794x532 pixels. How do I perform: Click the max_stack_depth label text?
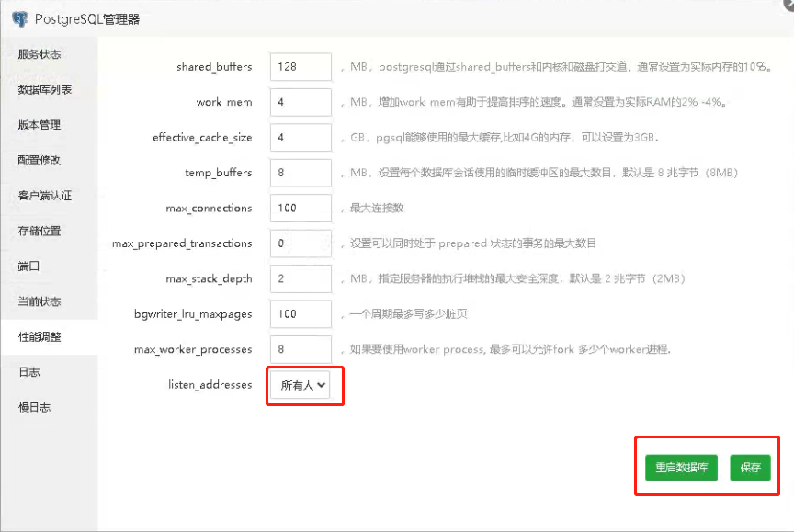pyautogui.click(x=209, y=279)
